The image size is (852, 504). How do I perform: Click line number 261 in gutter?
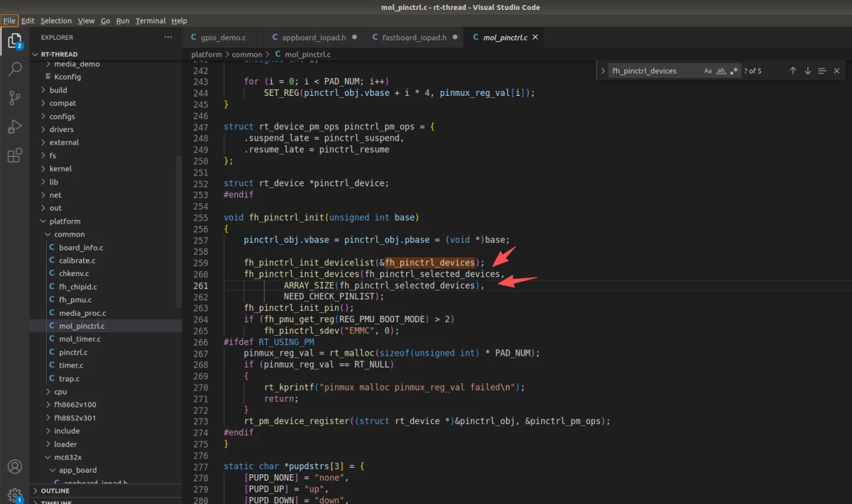click(x=200, y=285)
